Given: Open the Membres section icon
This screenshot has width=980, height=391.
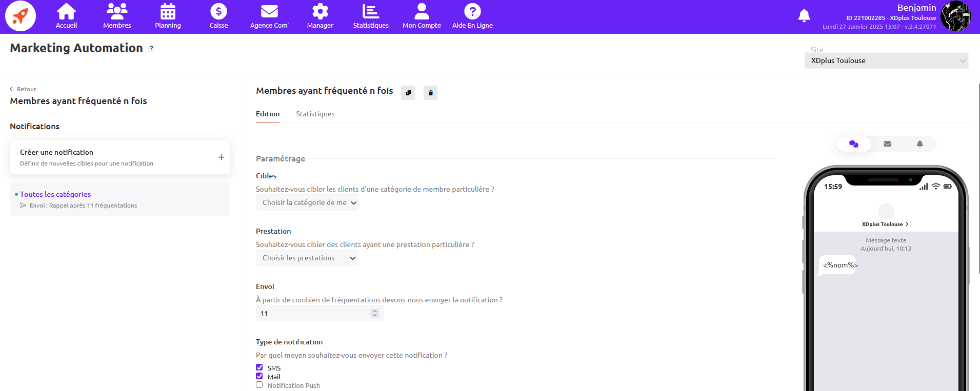Looking at the screenshot, I should (x=117, y=12).
